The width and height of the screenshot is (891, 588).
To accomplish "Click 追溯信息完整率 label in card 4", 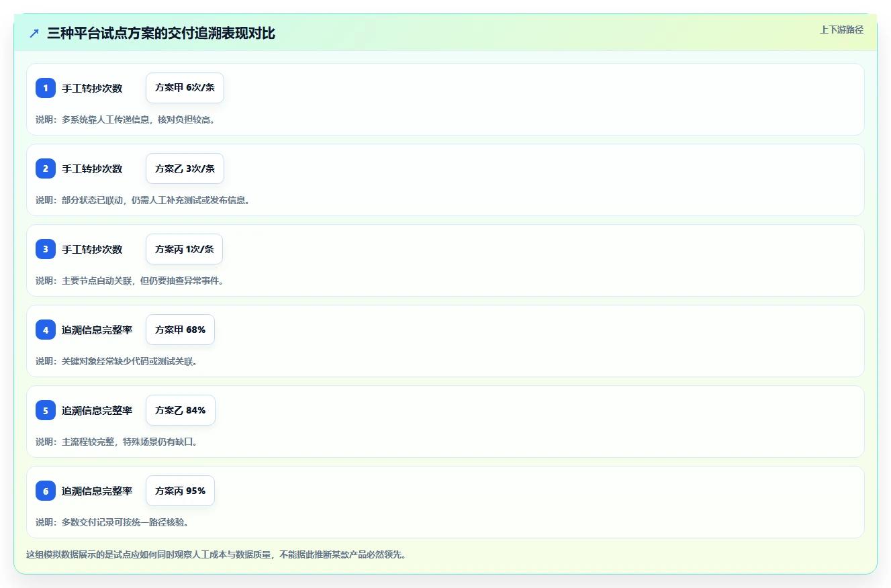I will (x=97, y=330).
